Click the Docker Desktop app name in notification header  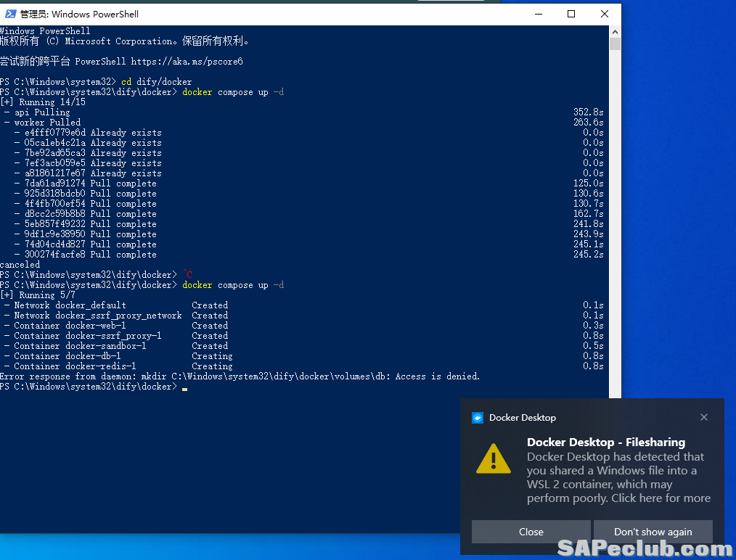coord(522,417)
